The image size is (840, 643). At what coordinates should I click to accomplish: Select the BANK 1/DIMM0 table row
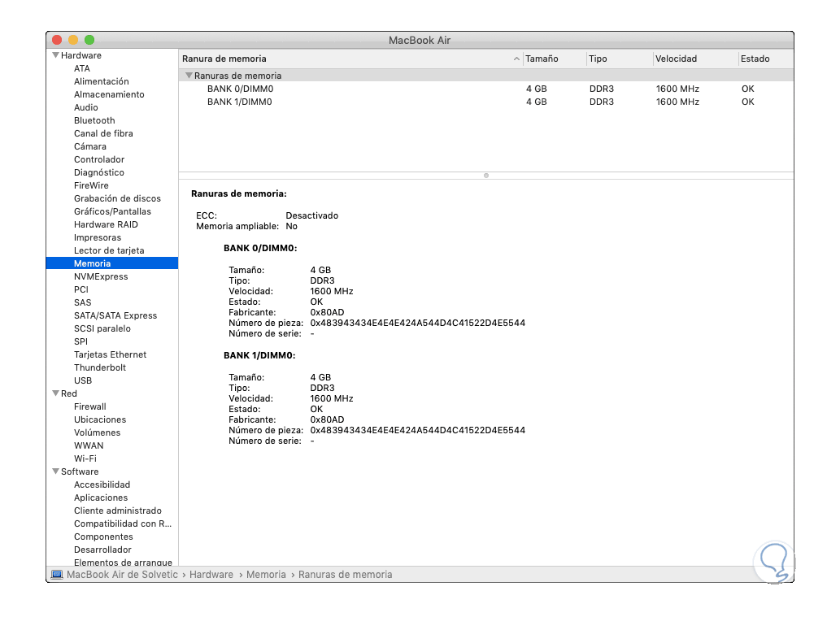tap(486, 102)
